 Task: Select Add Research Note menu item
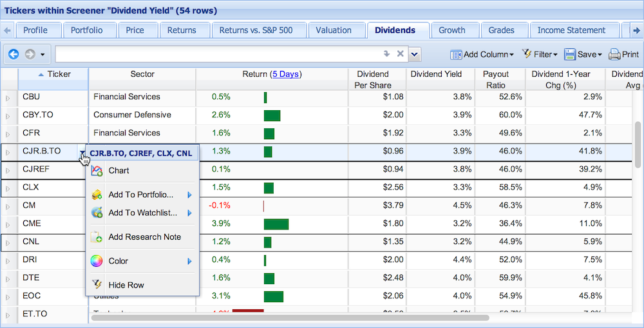(x=142, y=237)
